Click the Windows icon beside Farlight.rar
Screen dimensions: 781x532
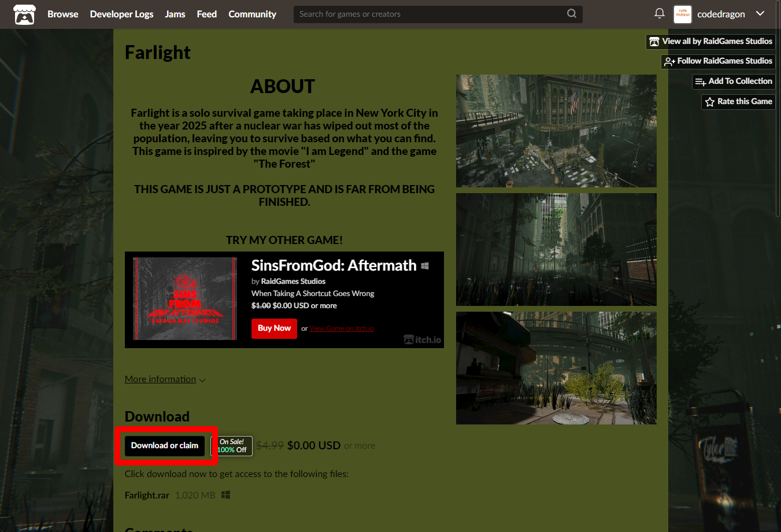tap(226, 495)
